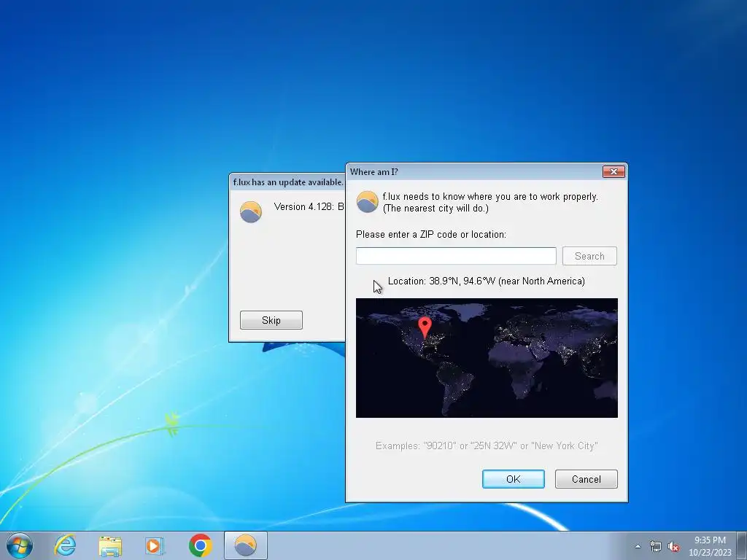The width and height of the screenshot is (747, 560).
Task: Open the Windows Start menu
Action: click(x=20, y=545)
